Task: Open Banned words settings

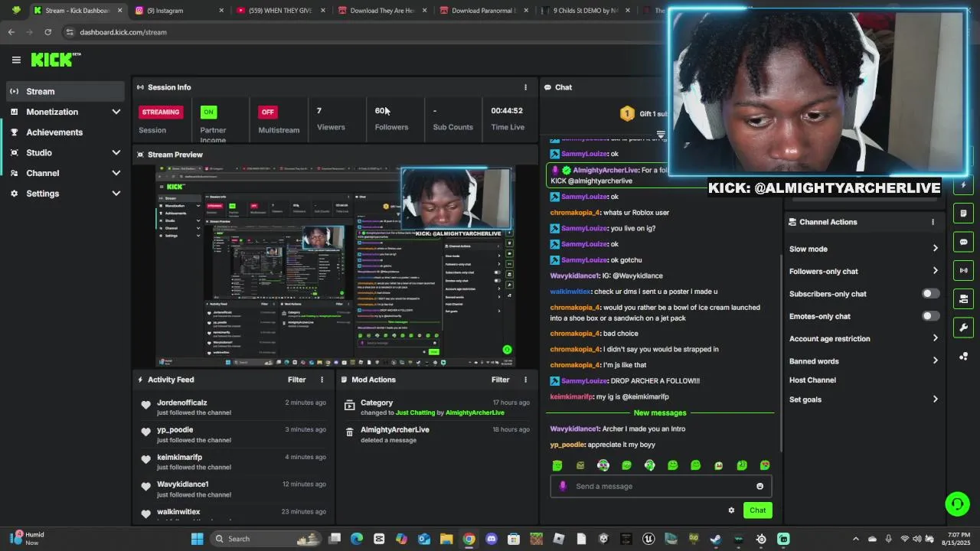Action: click(864, 361)
